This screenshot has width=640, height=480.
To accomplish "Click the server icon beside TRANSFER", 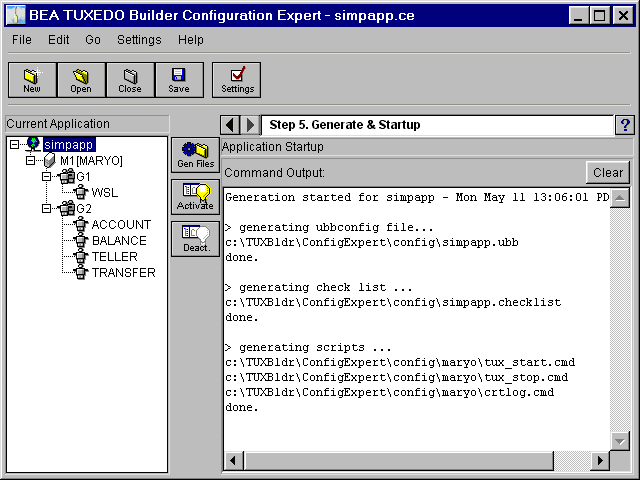I will point(81,272).
